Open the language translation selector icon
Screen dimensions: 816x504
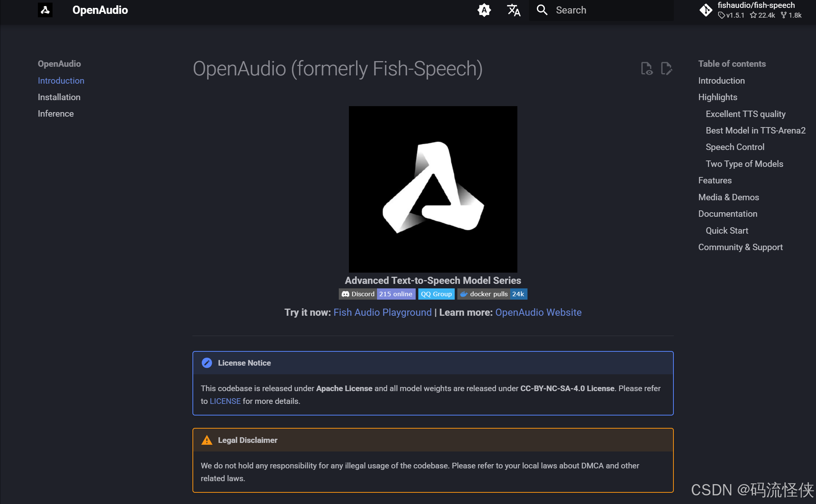(514, 10)
